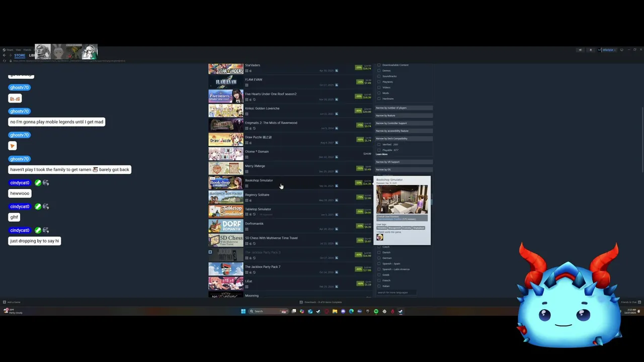644x362 pixels.
Task: Select the Merry XMerge result
Action: 291,168
